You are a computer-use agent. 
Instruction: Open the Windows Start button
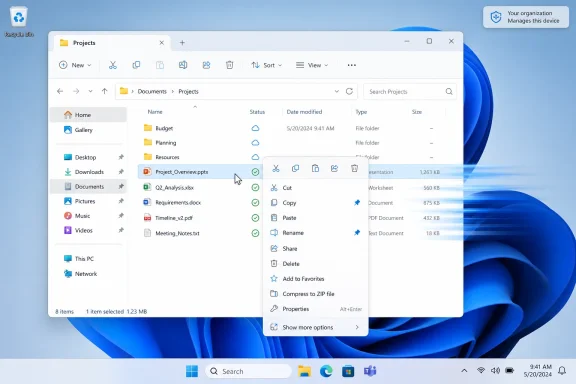point(192,371)
